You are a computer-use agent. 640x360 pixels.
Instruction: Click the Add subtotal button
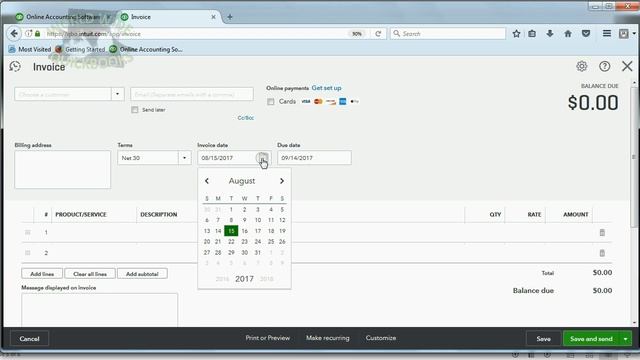click(x=142, y=274)
